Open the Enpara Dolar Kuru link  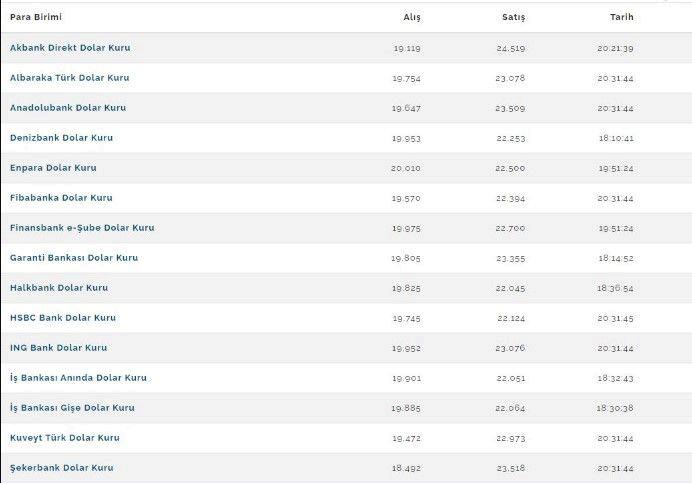coord(53,168)
